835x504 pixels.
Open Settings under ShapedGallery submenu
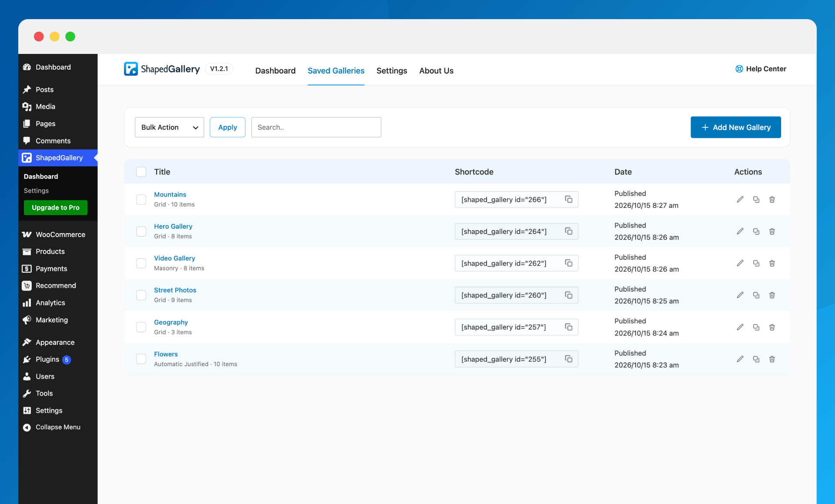36,190
